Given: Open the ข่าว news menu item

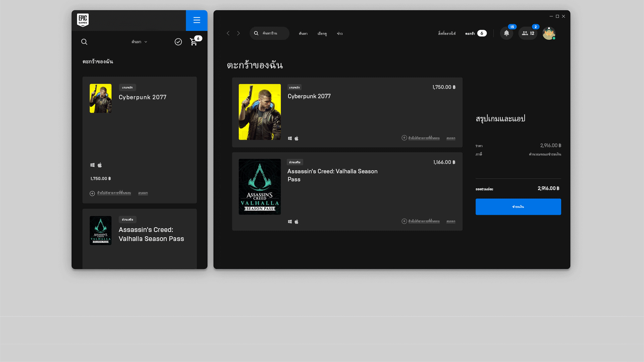Looking at the screenshot, I should pyautogui.click(x=339, y=34).
